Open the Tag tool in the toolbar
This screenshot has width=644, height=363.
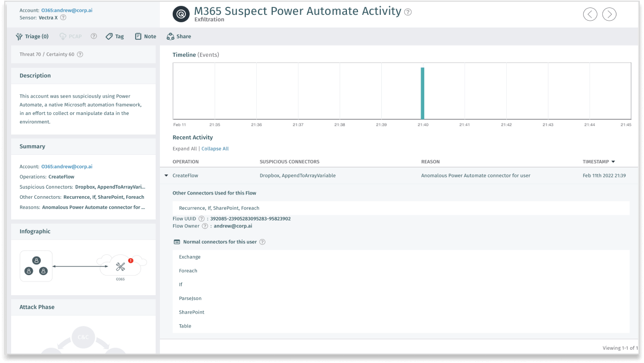pyautogui.click(x=114, y=36)
